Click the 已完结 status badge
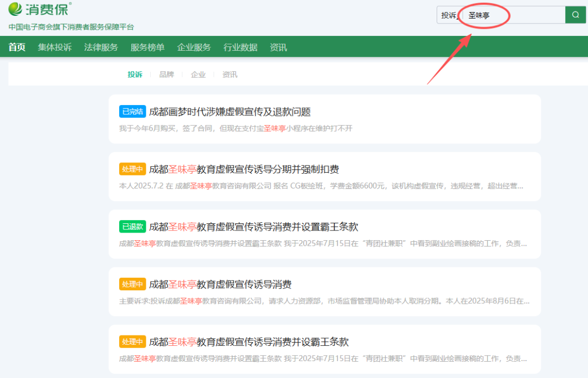The height and width of the screenshot is (378, 588). [x=132, y=112]
